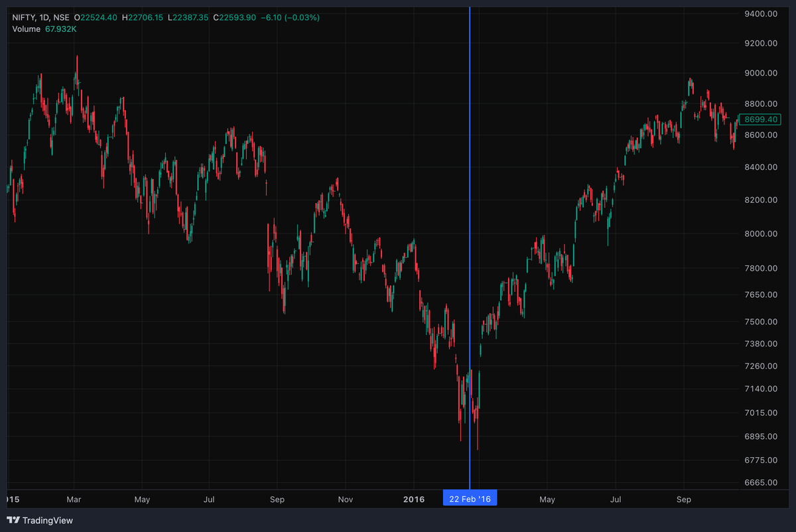Click the 9400.00 price axis label
This screenshot has height=532, width=796.
point(761,13)
